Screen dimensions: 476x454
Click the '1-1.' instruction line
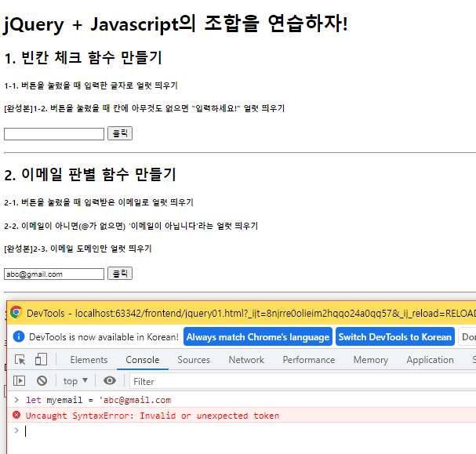tap(91, 85)
